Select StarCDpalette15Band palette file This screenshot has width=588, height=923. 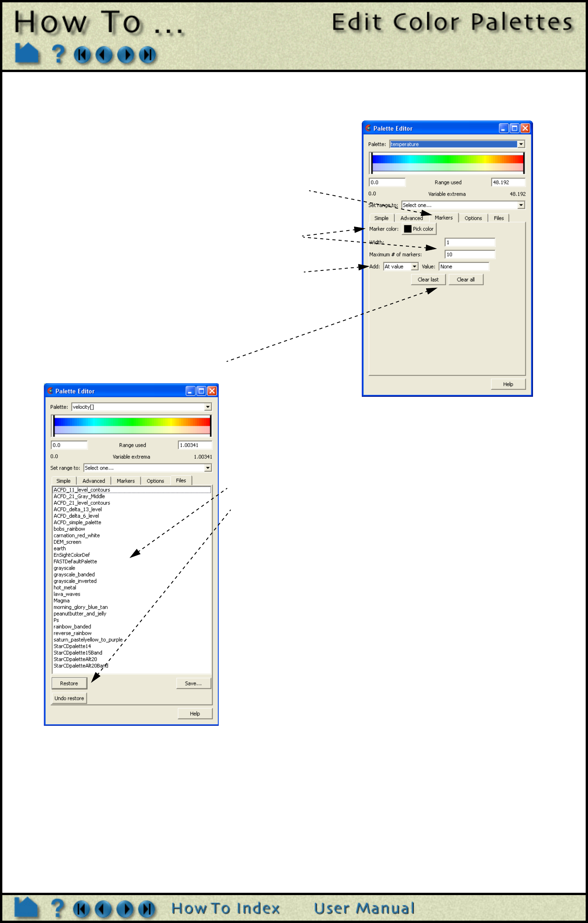point(132,653)
